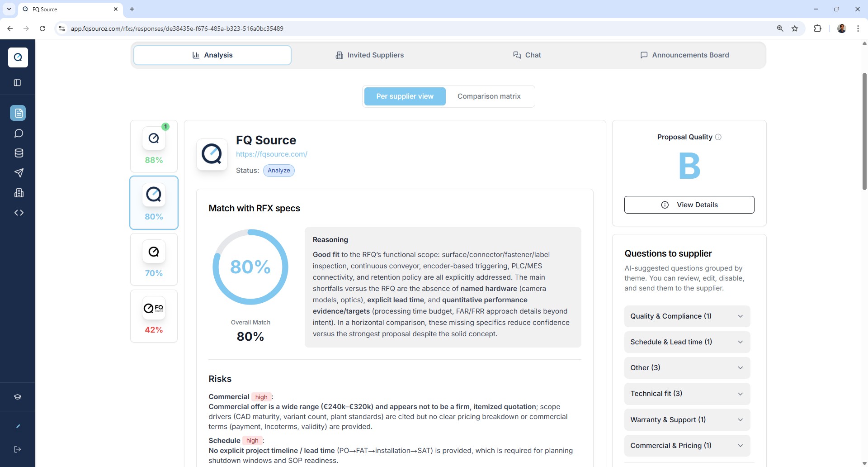The image size is (868, 467).
Task: Open the graduation cap learning icon
Action: point(18,397)
